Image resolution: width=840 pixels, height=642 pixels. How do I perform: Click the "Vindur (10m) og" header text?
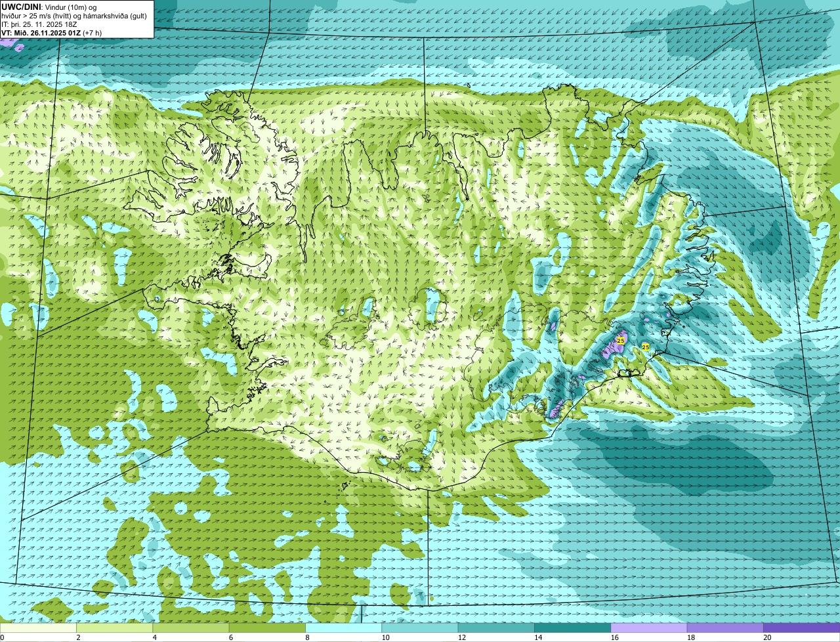click(70, 7)
